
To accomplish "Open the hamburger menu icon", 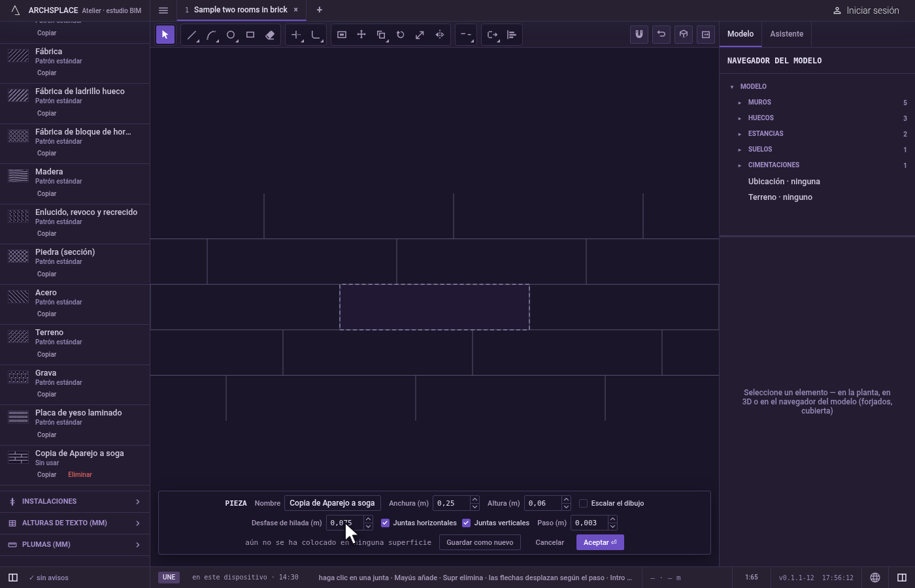I will 163,10.
